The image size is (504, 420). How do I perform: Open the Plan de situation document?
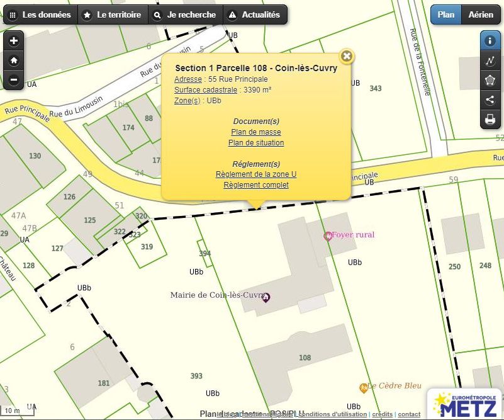(256, 143)
